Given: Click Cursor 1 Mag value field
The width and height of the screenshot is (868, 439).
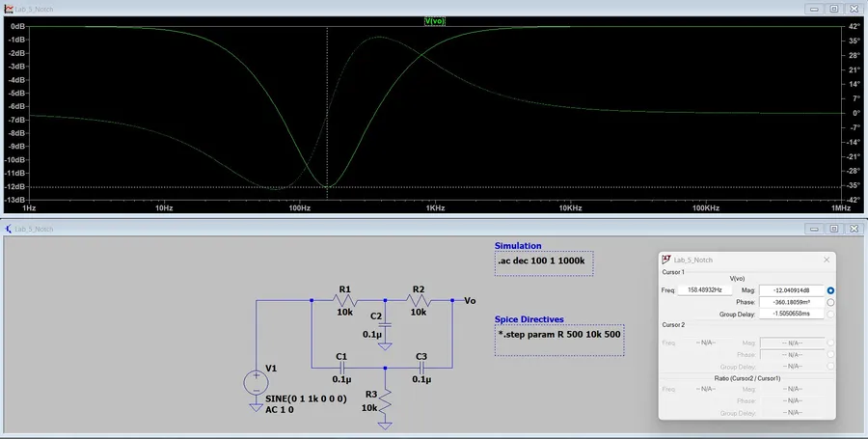Looking at the screenshot, I should tap(792, 290).
